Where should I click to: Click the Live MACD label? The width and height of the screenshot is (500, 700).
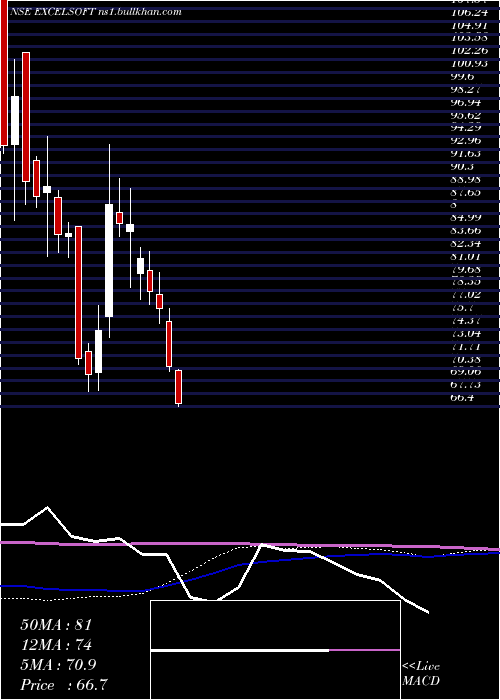pos(421,674)
